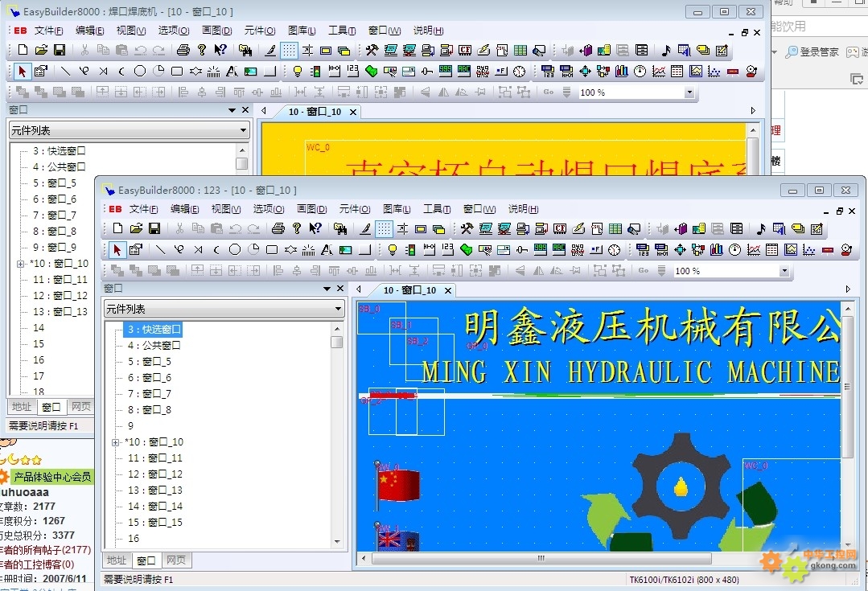Open 元件列表 dropdown in front window
Screen dimensions: 868x591
tap(338, 309)
